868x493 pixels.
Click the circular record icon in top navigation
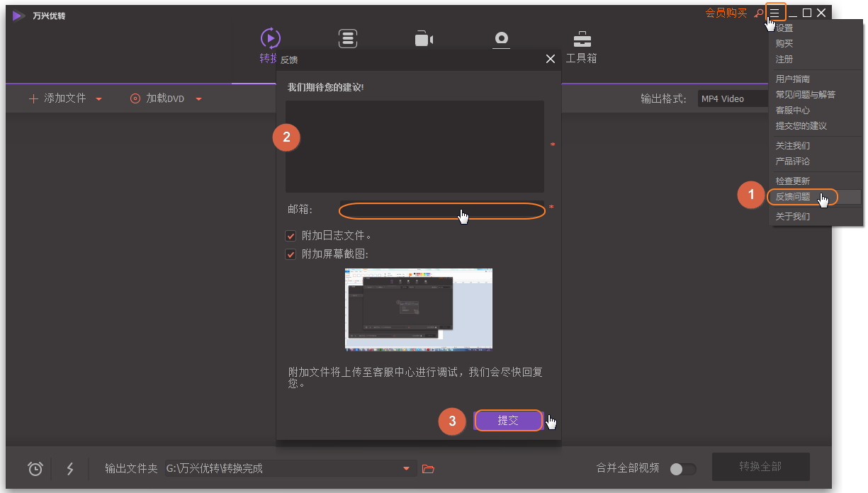pyautogui.click(x=501, y=39)
